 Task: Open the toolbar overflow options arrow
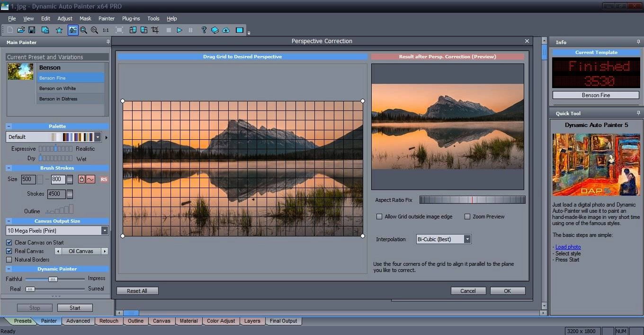249,33
